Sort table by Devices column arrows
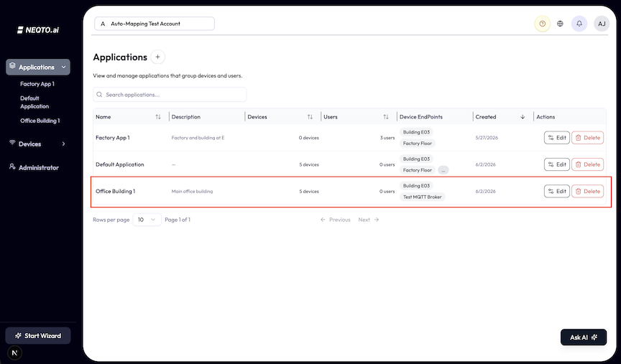This screenshot has width=621, height=364. point(310,117)
